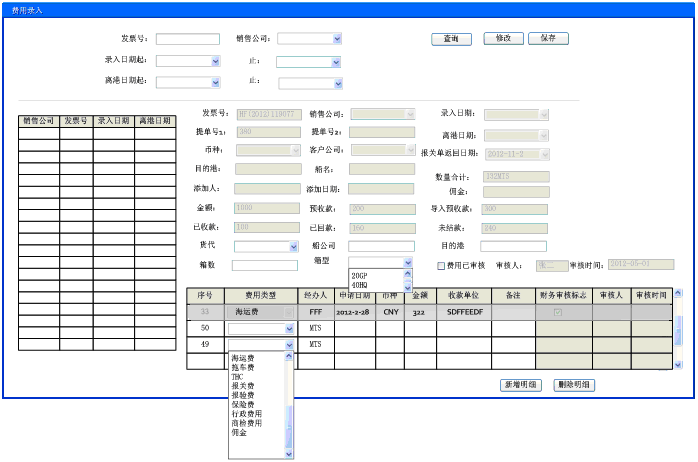
Task: Open 费用类型 dropdown in row 50
Action: pos(289,328)
